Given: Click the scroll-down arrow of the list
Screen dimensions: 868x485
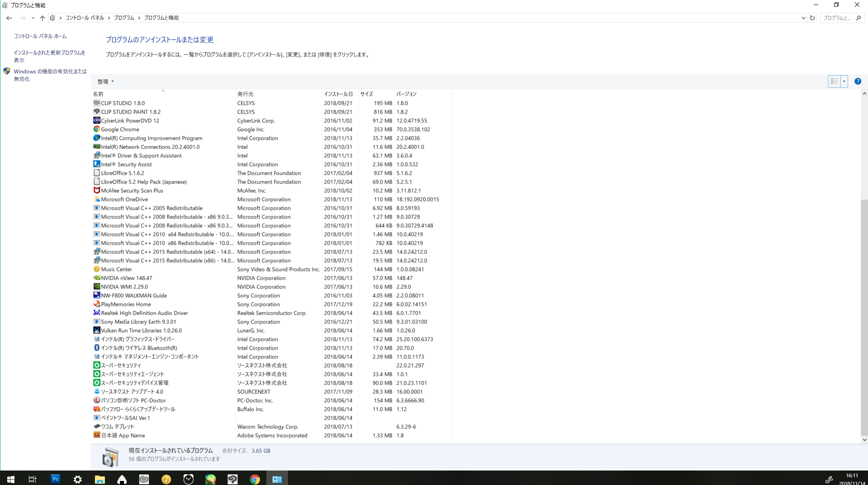Looking at the screenshot, I should [x=864, y=440].
